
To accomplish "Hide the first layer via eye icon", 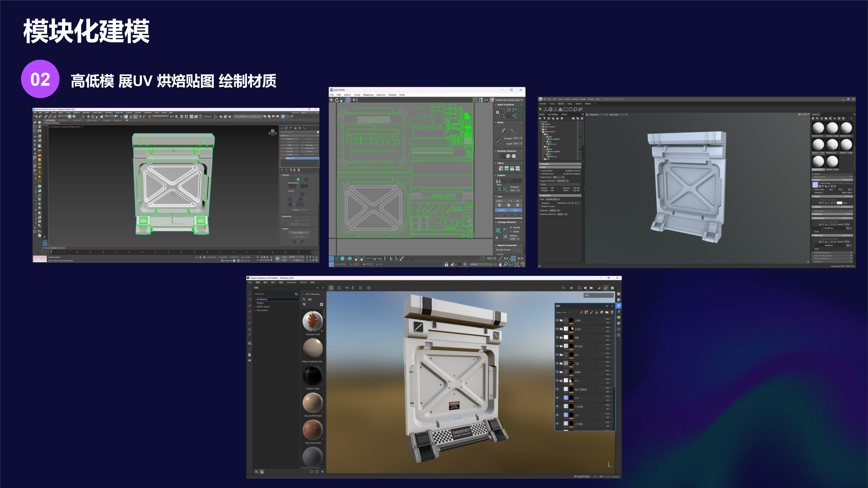I will click(x=557, y=320).
